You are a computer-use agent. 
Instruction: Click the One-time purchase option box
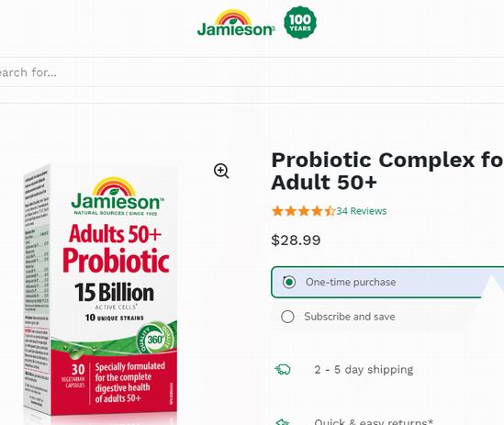point(387,282)
